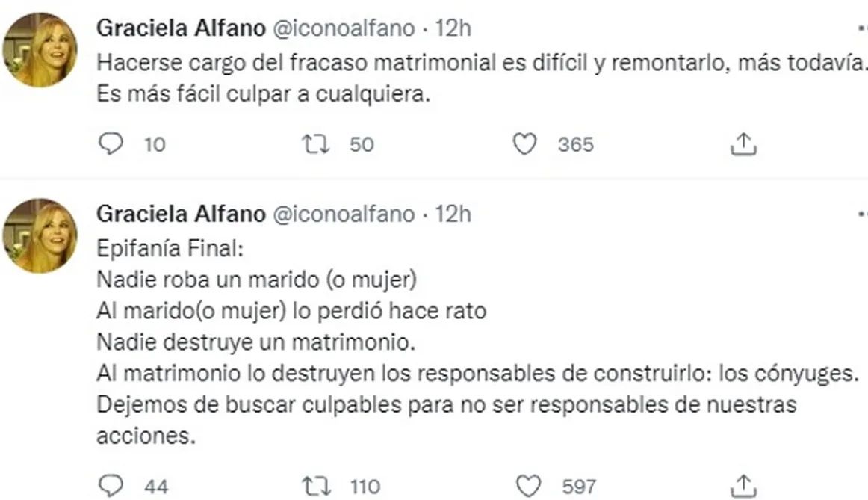Click Graciela Alfano name on second tweet
This screenshot has width=868, height=500.
pyautogui.click(x=181, y=214)
